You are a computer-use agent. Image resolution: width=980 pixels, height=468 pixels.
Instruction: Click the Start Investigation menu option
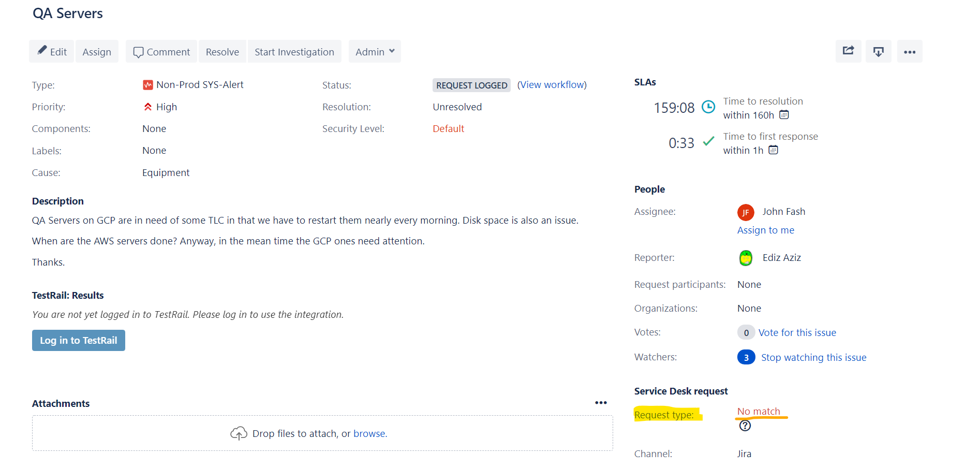pos(294,51)
